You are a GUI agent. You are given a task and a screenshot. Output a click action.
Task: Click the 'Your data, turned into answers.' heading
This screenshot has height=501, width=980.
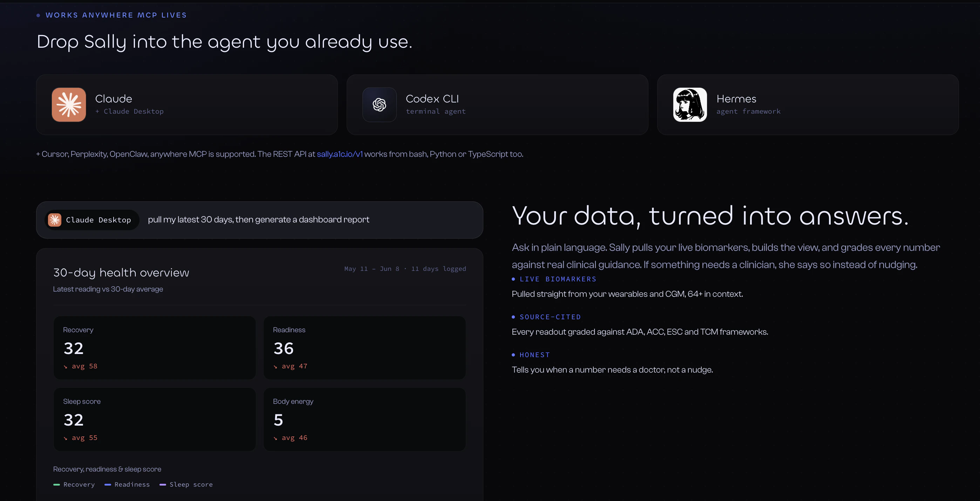point(710,216)
